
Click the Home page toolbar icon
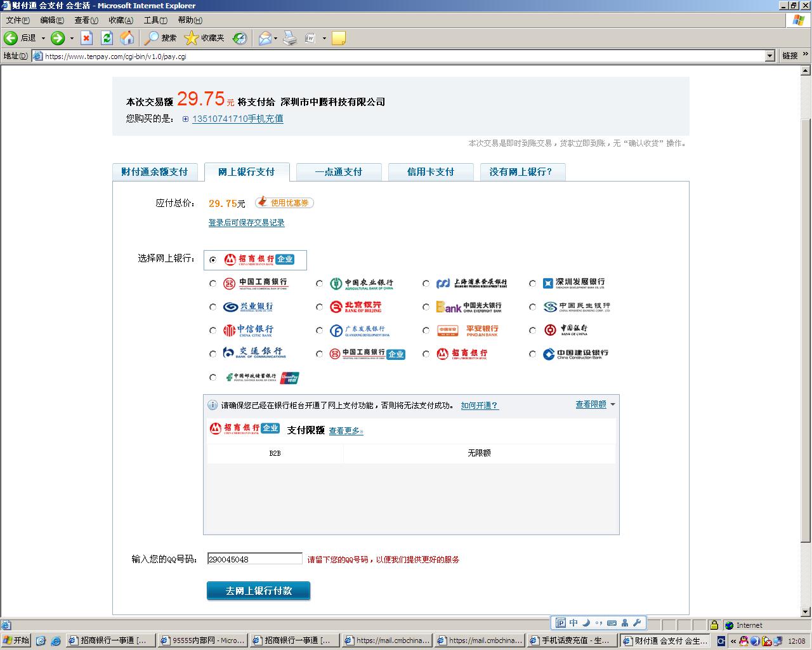tap(128, 39)
